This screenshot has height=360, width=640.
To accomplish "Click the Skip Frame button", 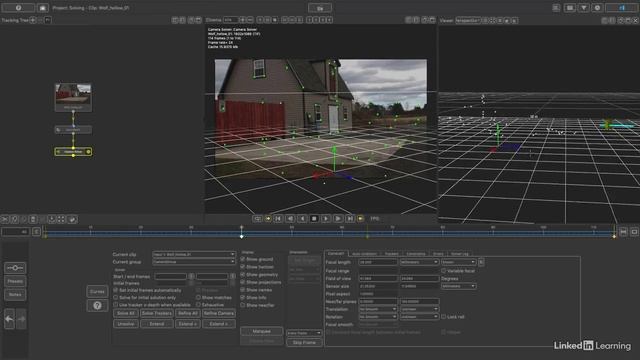I will point(304,342).
